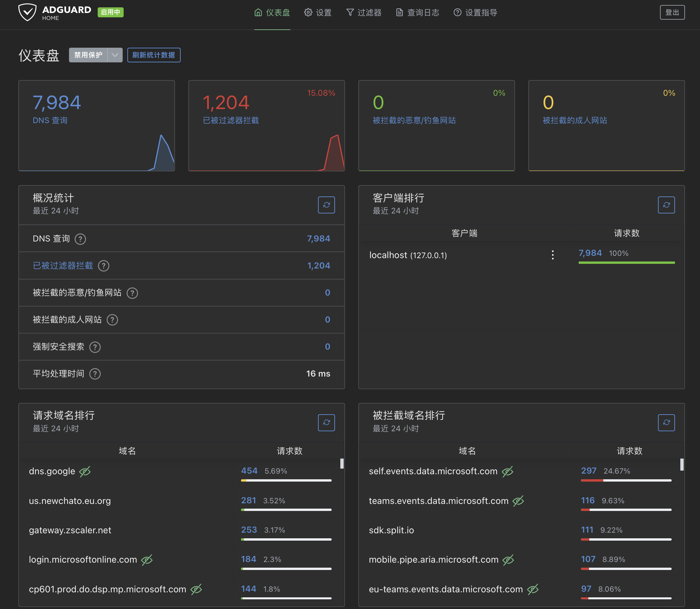Click tracker eye icon beside cp601.prod.do.dsp.mp.microsoft.com
Viewport: 700px width, 609px height.
point(196,589)
